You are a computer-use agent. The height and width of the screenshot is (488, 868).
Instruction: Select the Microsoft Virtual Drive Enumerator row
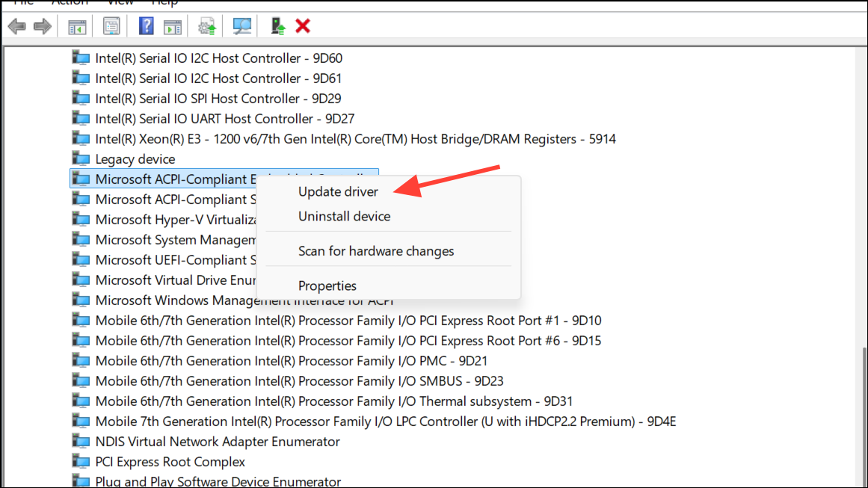tap(176, 280)
